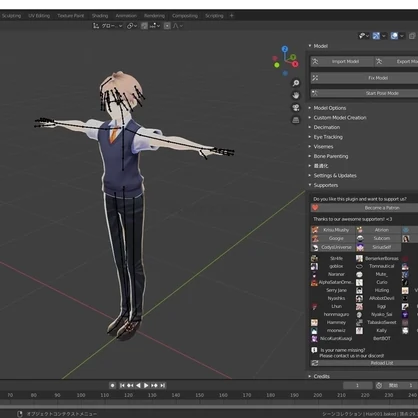Toggle snapping magnet button in header
The width and height of the screenshot is (418, 418).
144,26
